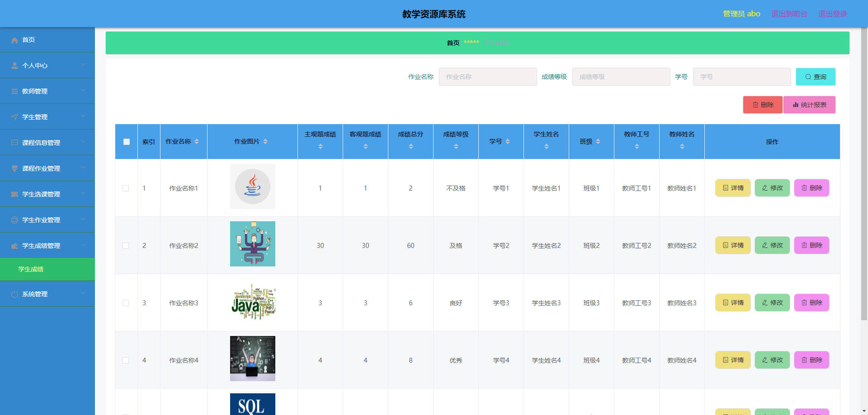This screenshot has height=415, width=868.
Task: Focus the 作业名称 search field
Action: point(488,77)
